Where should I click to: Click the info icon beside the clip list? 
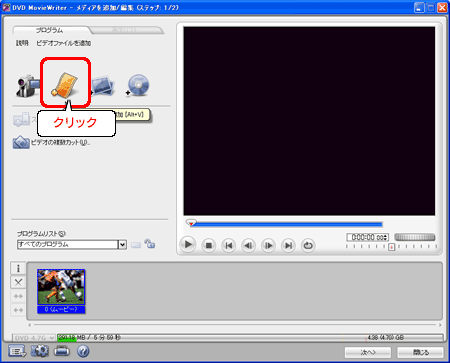[18, 268]
